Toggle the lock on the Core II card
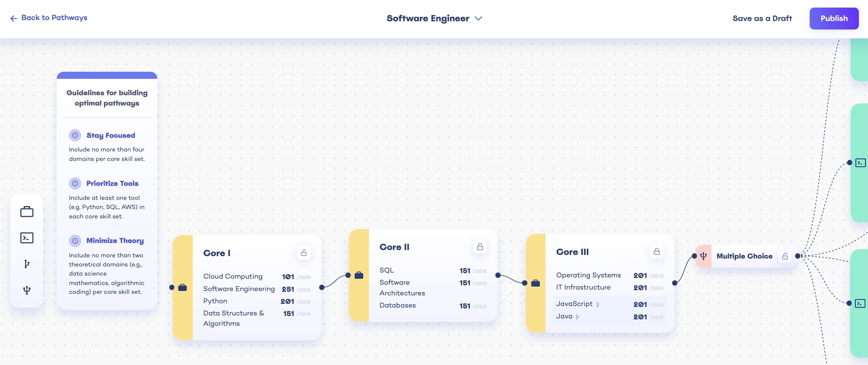The image size is (868, 365). (x=480, y=246)
